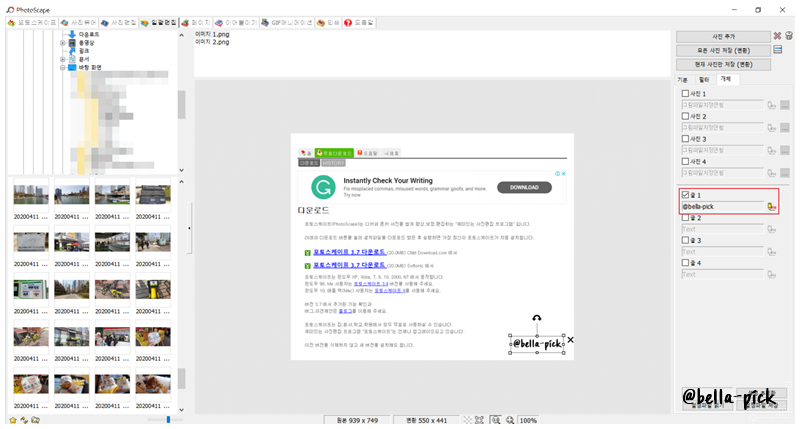Switch to the Photo Editor (사진편집) tab
Viewport: 800px width, 429px height.
118,23
